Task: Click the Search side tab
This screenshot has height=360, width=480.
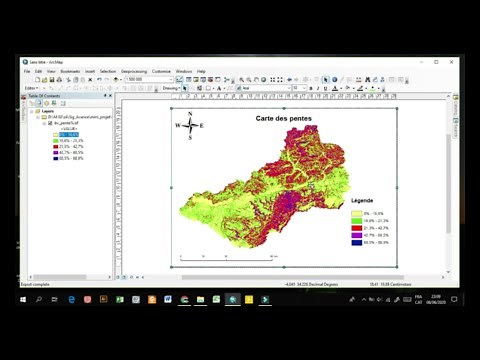Action: point(455,128)
